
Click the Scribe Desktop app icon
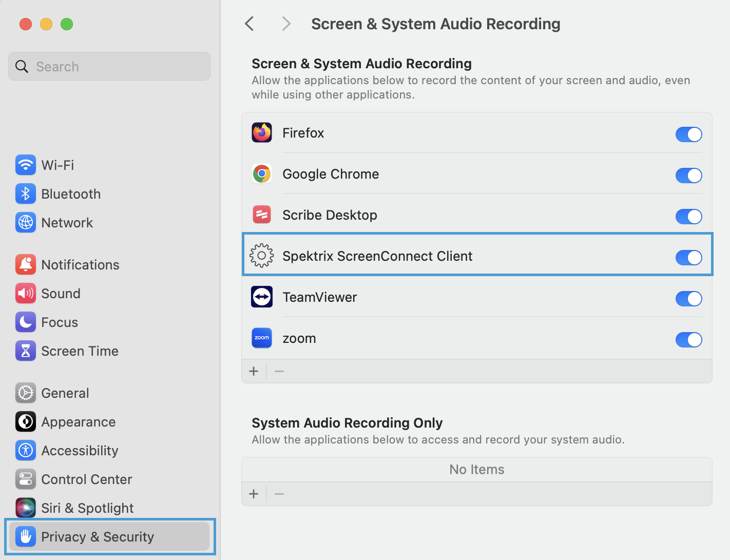(x=262, y=215)
